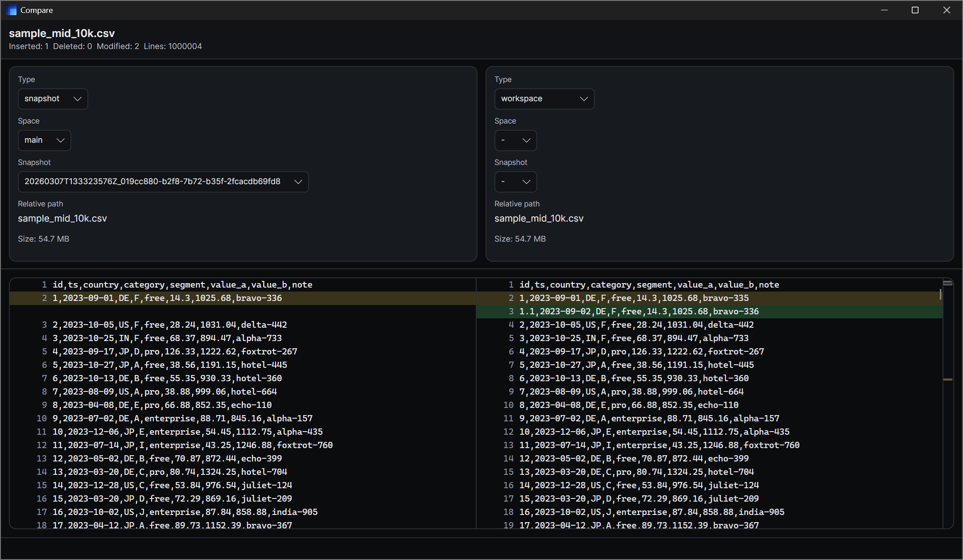The width and height of the screenshot is (963, 560).
Task: Click the CSV header line in left pane
Action: [x=182, y=284]
